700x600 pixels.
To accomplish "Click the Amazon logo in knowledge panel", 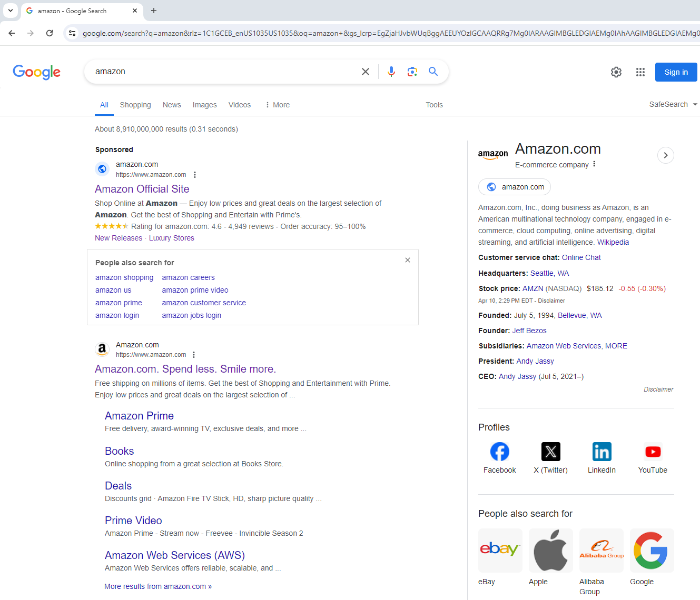I will click(x=493, y=155).
